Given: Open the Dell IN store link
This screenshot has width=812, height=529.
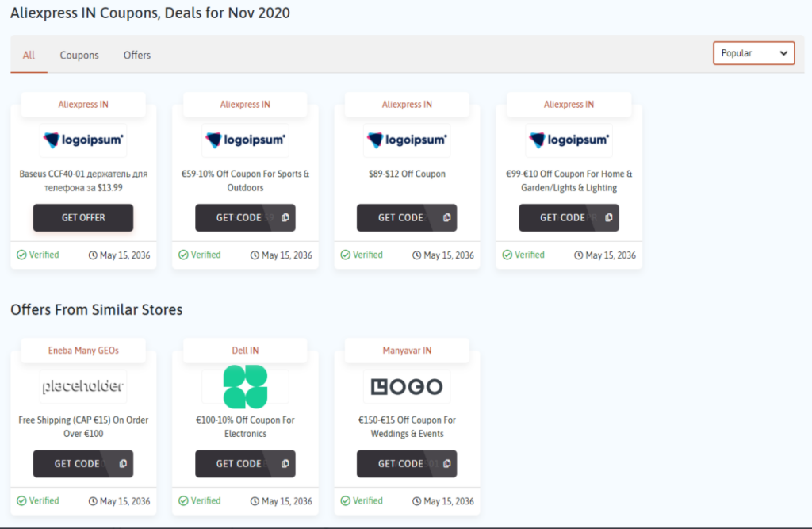Looking at the screenshot, I should [x=245, y=351].
